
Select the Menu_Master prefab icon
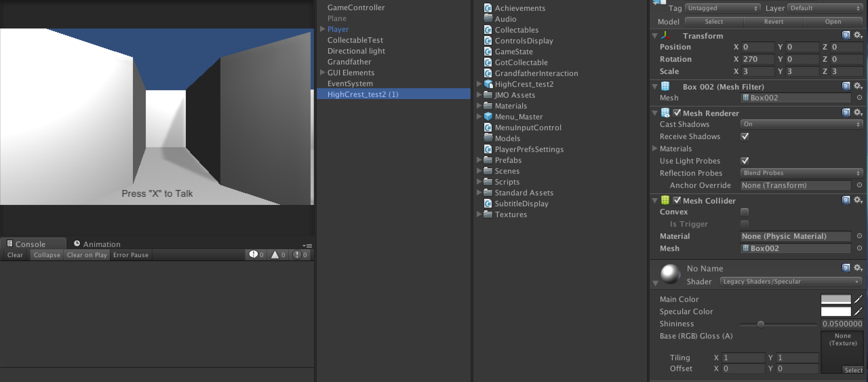(488, 117)
